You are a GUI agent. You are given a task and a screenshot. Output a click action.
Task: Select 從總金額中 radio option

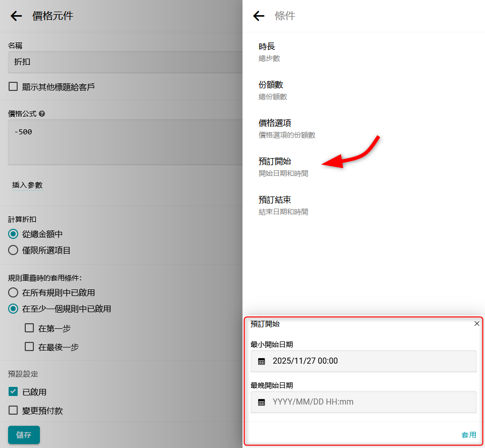point(13,234)
